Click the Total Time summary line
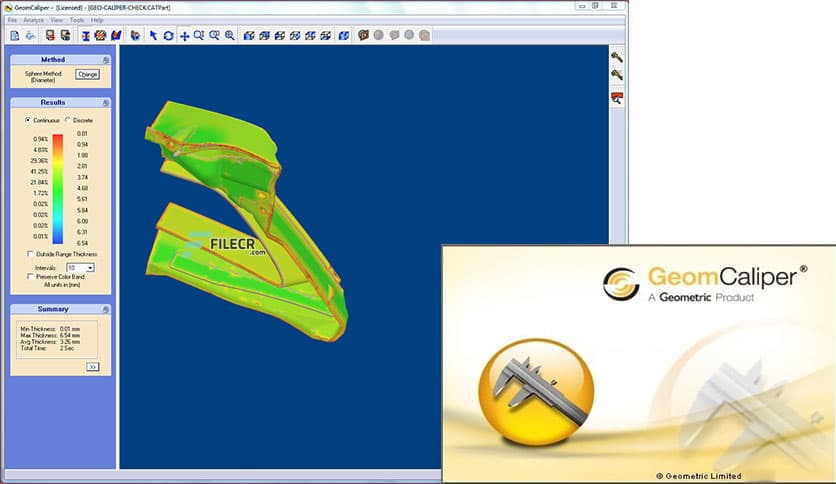Screen dimensions: 836x484 [47, 348]
